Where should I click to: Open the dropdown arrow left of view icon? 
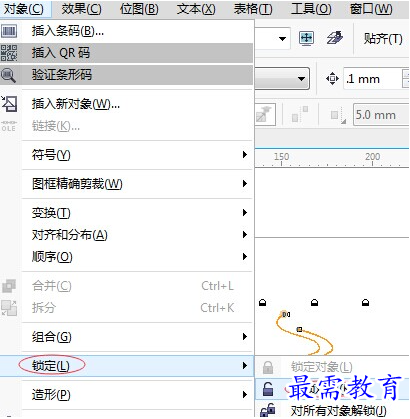coord(282,39)
